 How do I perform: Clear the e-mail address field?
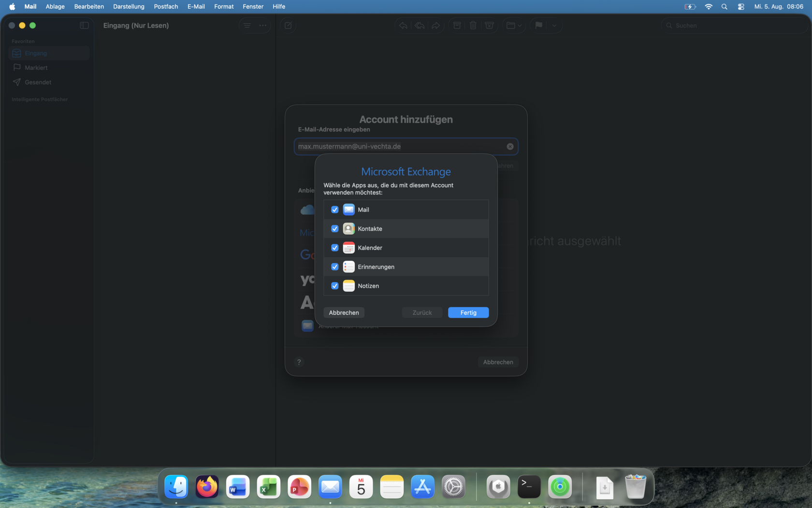pos(510,147)
